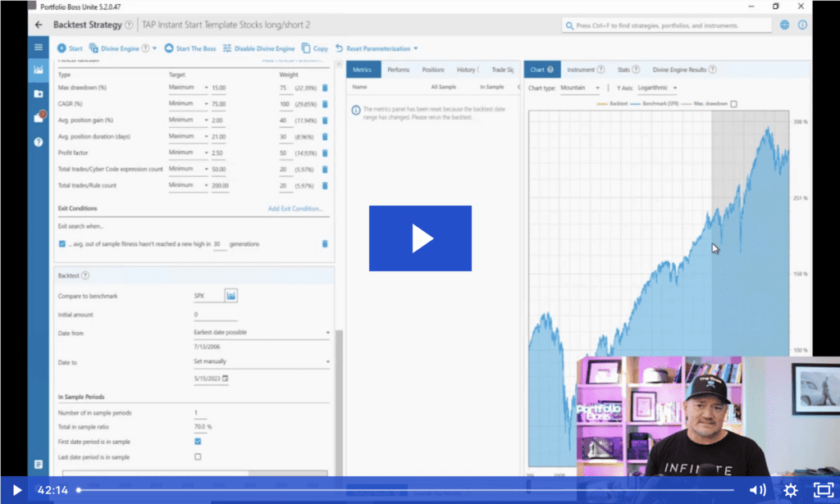Screen dimensions: 840x504
Task: Click the globe icon near the search bar
Action: pos(786,25)
